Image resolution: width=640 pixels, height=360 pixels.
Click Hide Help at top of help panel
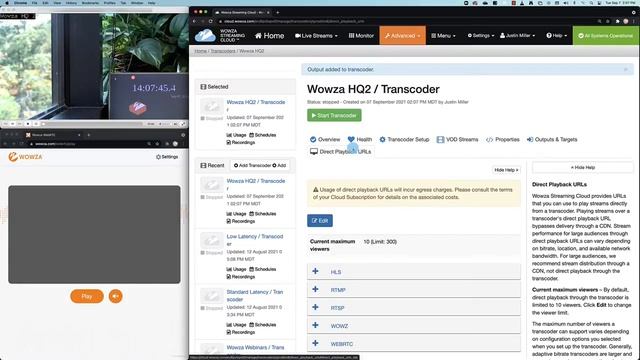(x=582, y=167)
